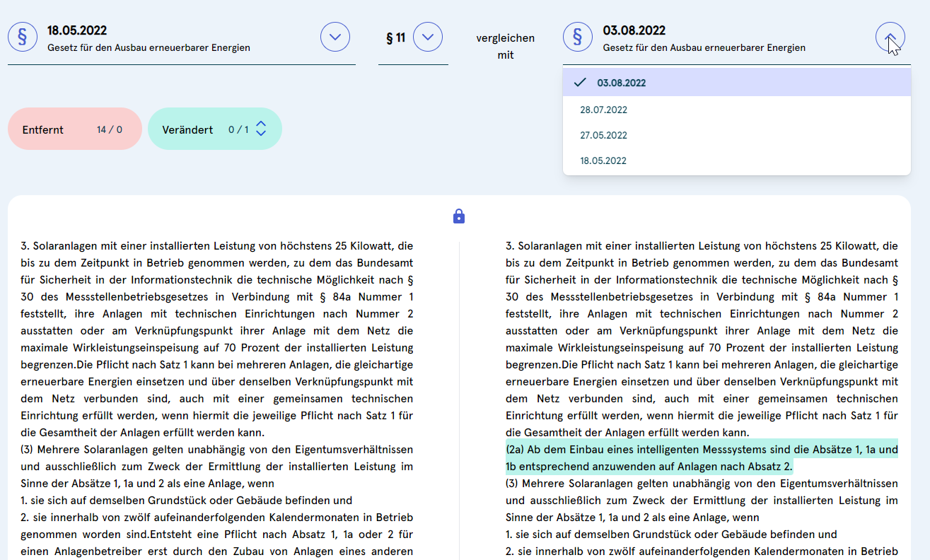Select 28.07.2022 from the version list
Image resolution: width=930 pixels, height=560 pixels.
603,110
